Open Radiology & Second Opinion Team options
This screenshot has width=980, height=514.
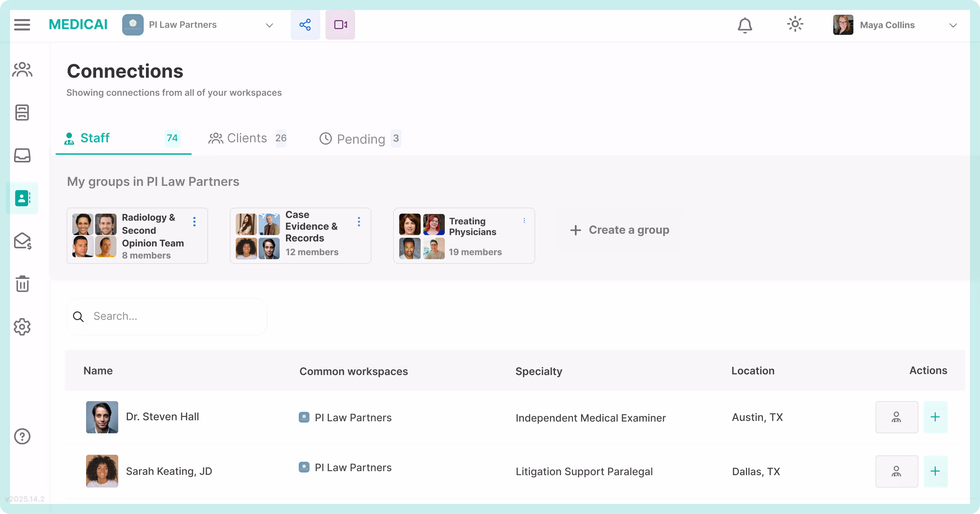pos(194,221)
